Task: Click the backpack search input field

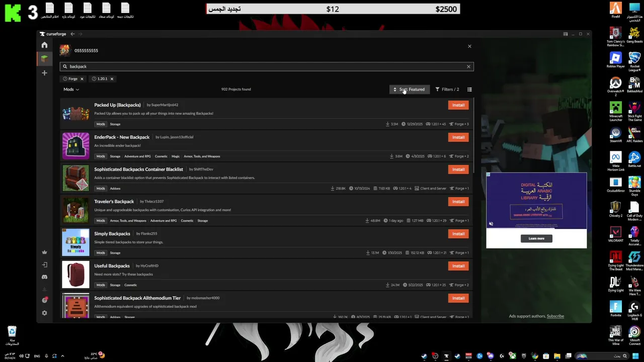Action: pyautogui.click(x=266, y=66)
